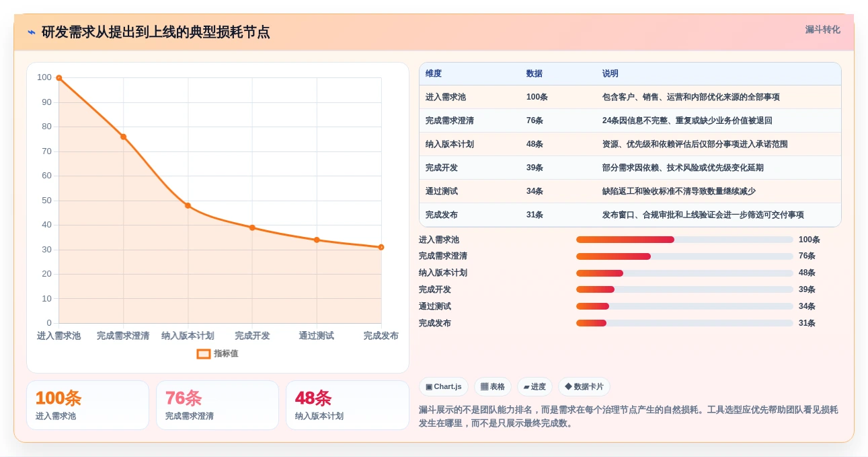Click chart data point at 完成需求澄清
The image size is (868, 457).
coord(124,137)
